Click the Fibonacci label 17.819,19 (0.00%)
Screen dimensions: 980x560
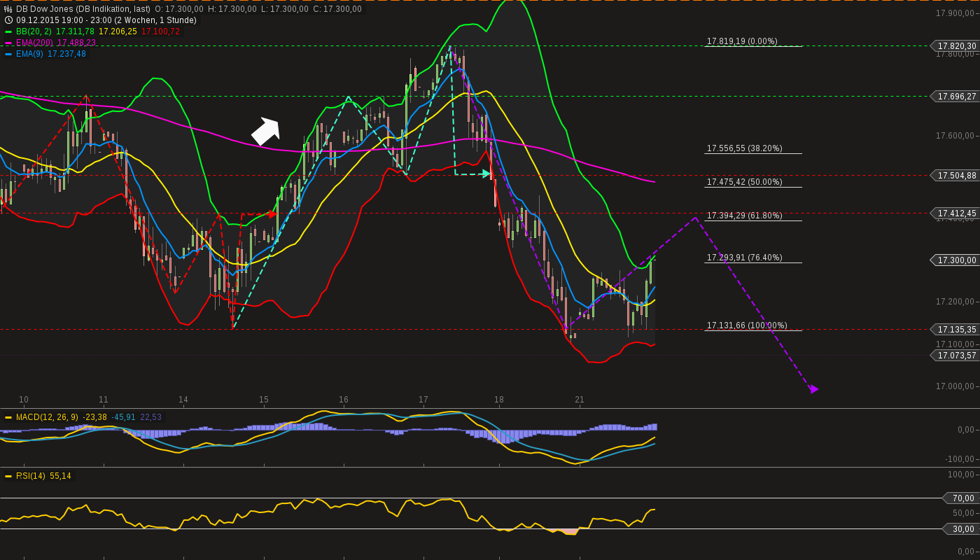pos(742,41)
